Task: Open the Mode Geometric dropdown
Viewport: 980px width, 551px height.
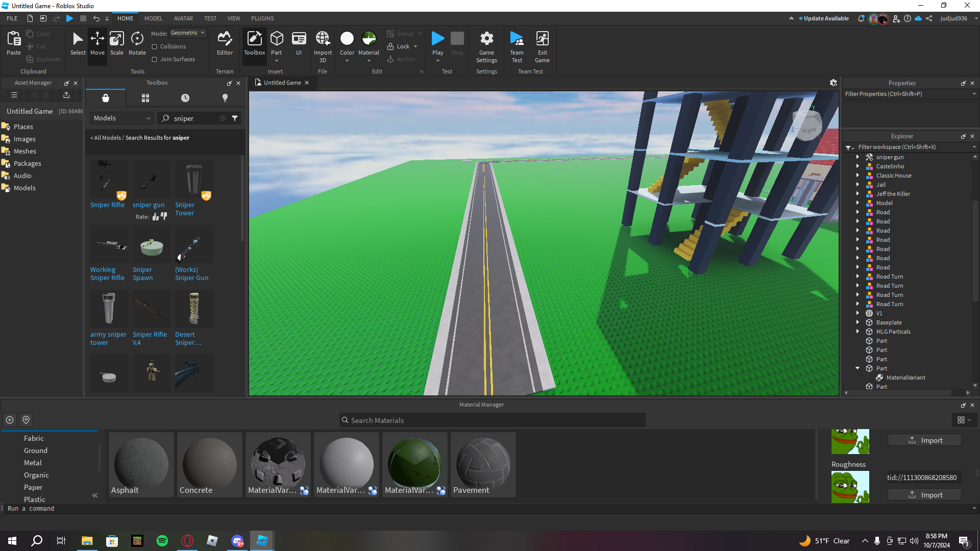Action: pyautogui.click(x=188, y=33)
